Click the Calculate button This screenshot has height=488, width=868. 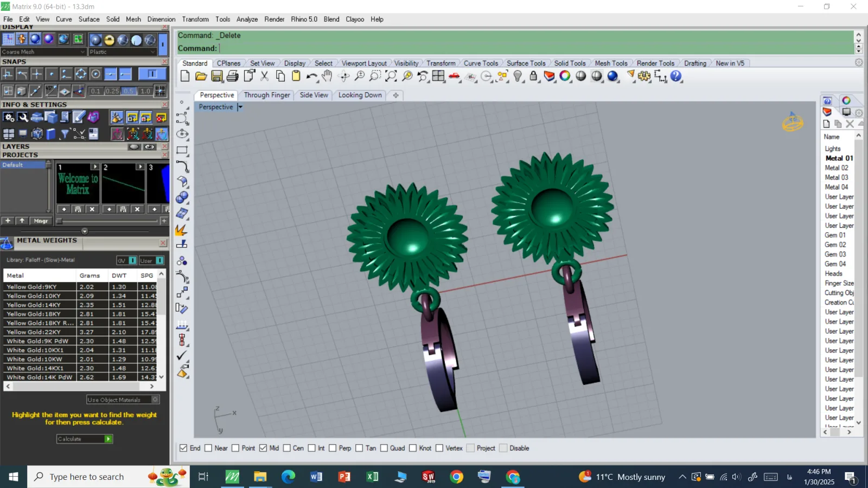pyautogui.click(x=84, y=439)
